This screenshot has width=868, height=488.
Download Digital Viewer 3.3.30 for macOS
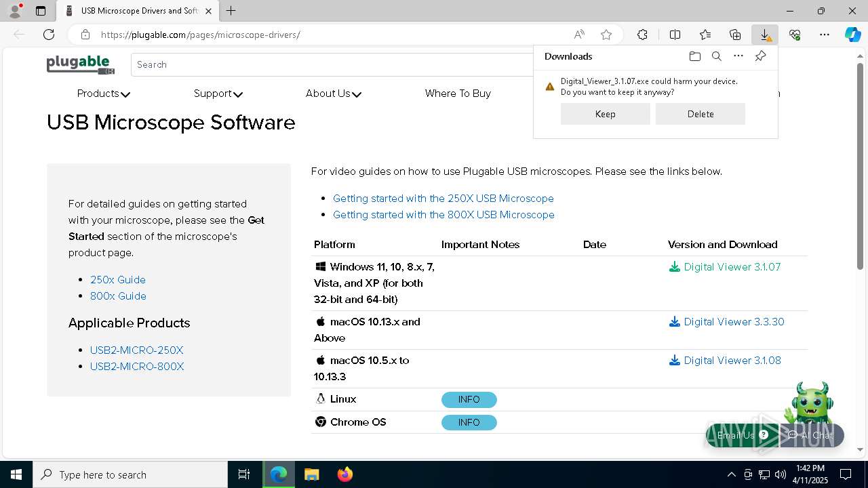click(726, 322)
